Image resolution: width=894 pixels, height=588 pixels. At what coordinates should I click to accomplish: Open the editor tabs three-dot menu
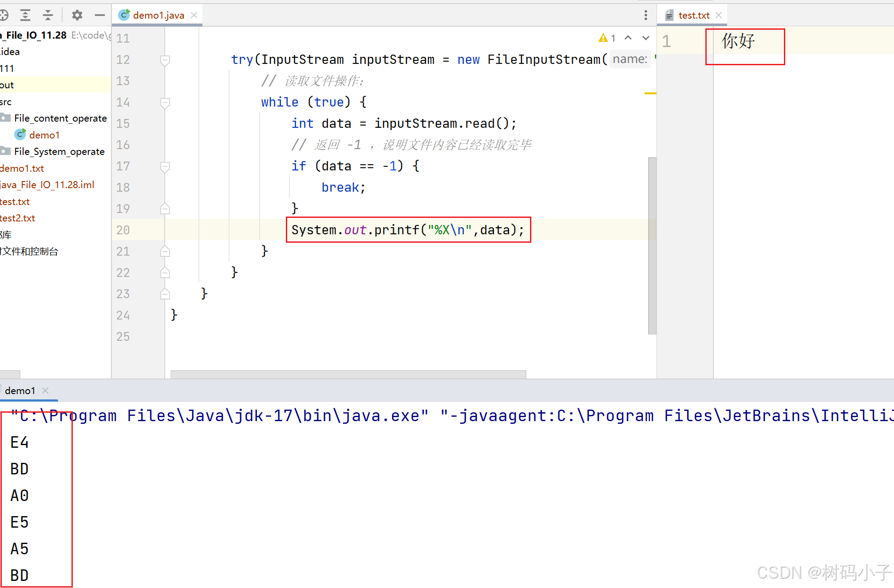[x=645, y=15]
